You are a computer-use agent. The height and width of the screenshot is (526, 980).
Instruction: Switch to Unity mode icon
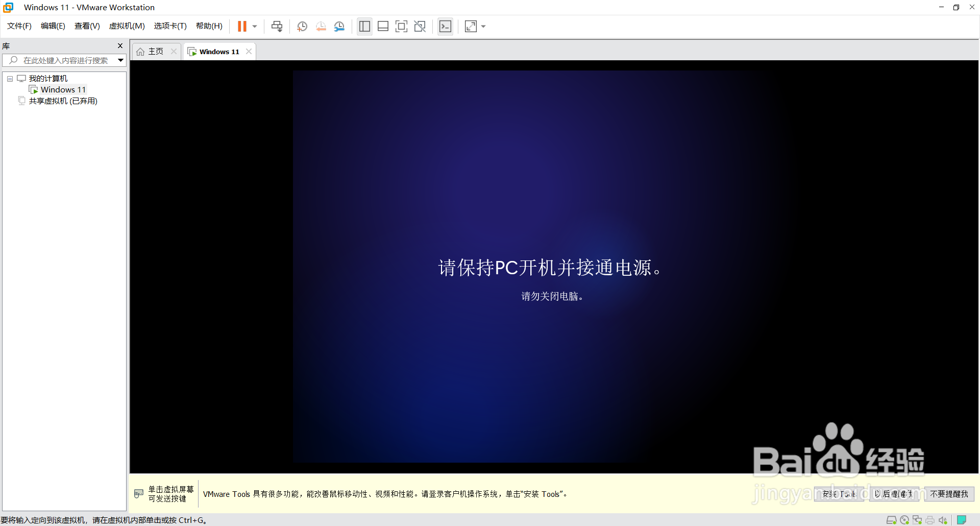pos(420,27)
